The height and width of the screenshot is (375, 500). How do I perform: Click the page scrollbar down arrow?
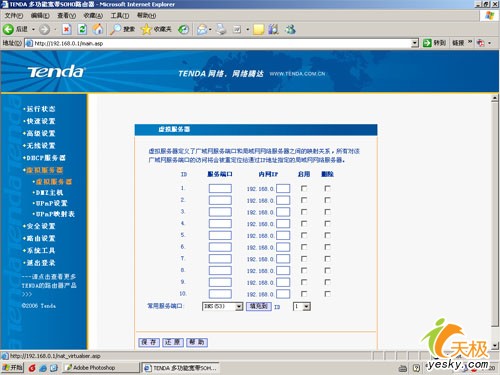point(495,345)
